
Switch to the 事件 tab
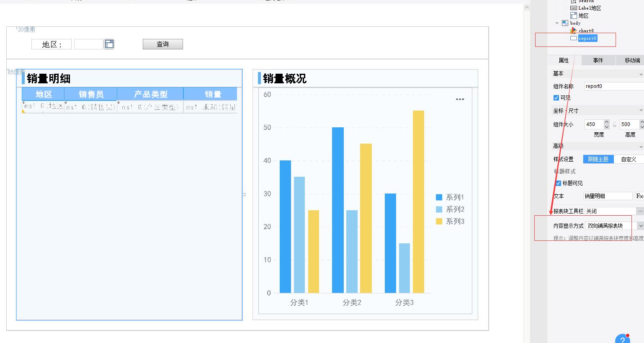pyautogui.click(x=598, y=60)
